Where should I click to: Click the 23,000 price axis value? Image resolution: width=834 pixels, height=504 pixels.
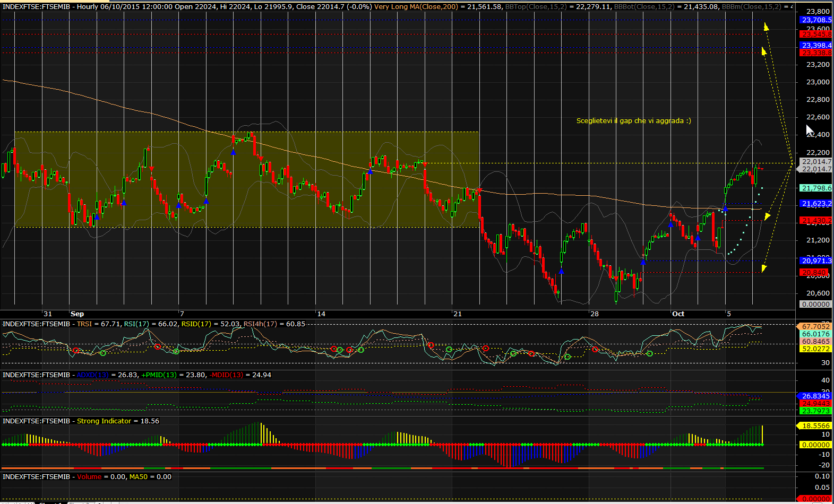point(818,82)
